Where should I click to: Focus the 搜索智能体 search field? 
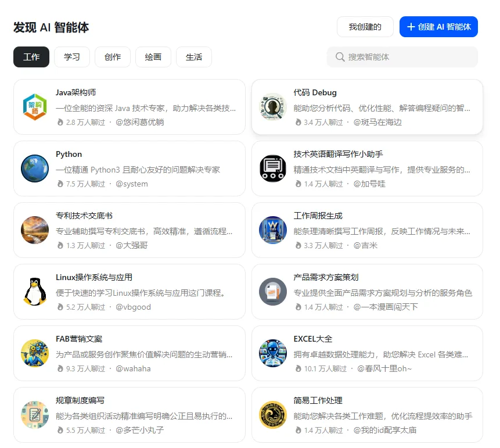point(402,57)
